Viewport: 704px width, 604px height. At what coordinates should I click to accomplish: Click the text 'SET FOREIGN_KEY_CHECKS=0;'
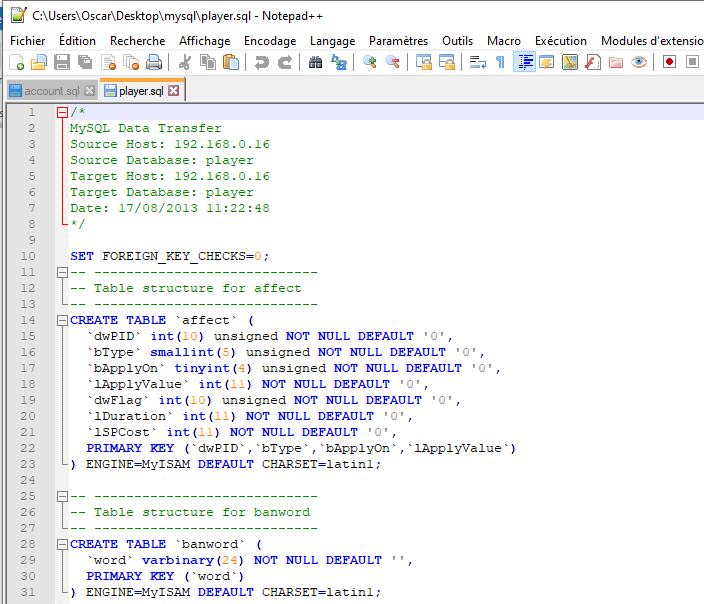tap(170, 256)
